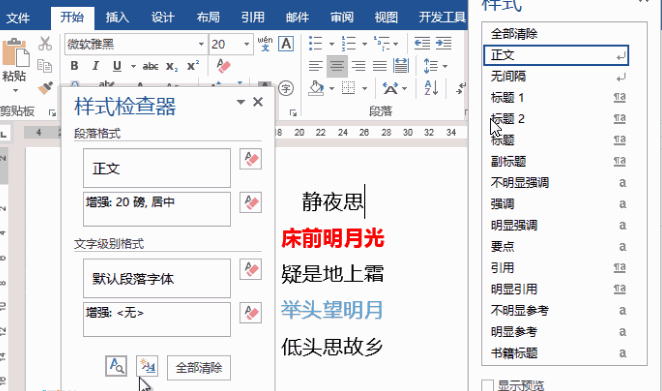Click the Multilevel List icon

(x=381, y=43)
